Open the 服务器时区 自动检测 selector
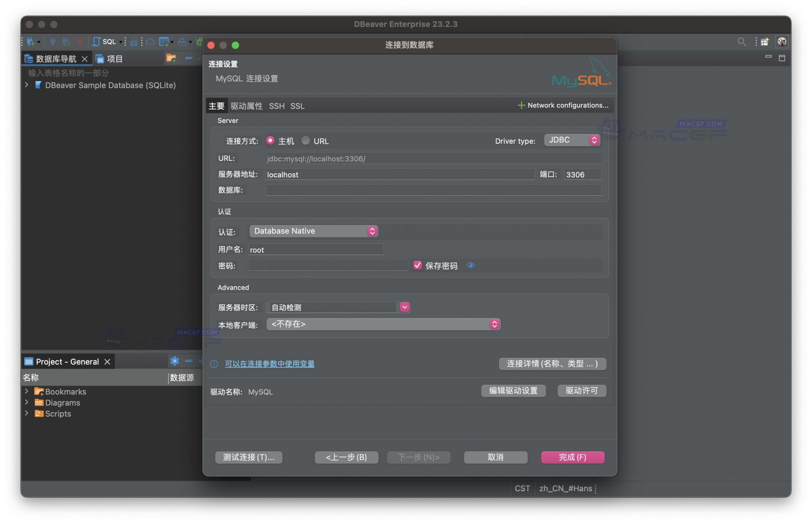Screen dimensions: 812x523 404,307
